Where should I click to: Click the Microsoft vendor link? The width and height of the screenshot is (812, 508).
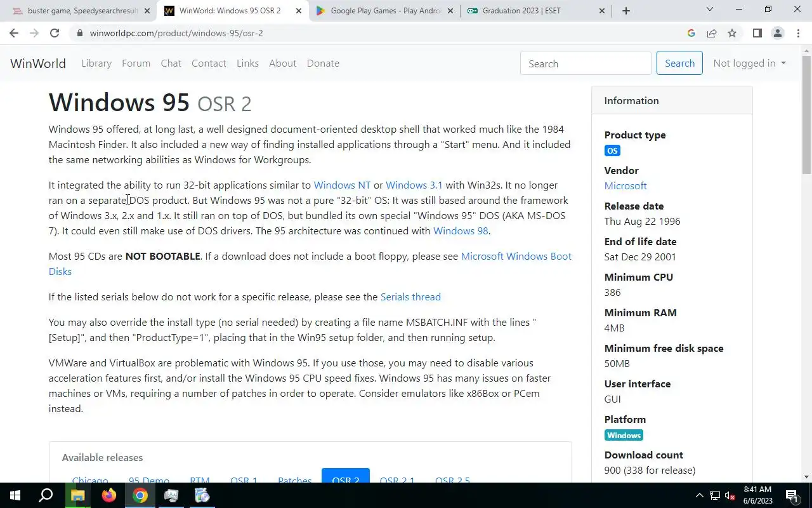coord(625,185)
